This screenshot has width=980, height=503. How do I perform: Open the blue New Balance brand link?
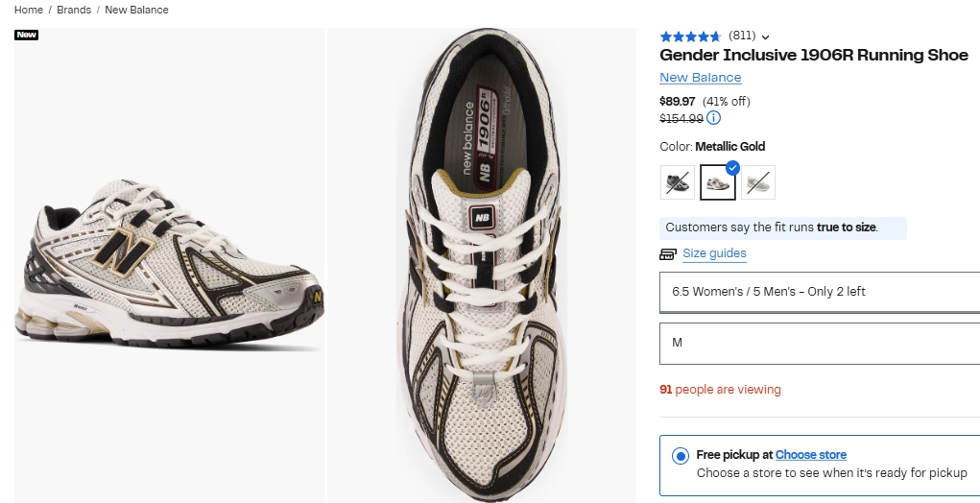700,78
